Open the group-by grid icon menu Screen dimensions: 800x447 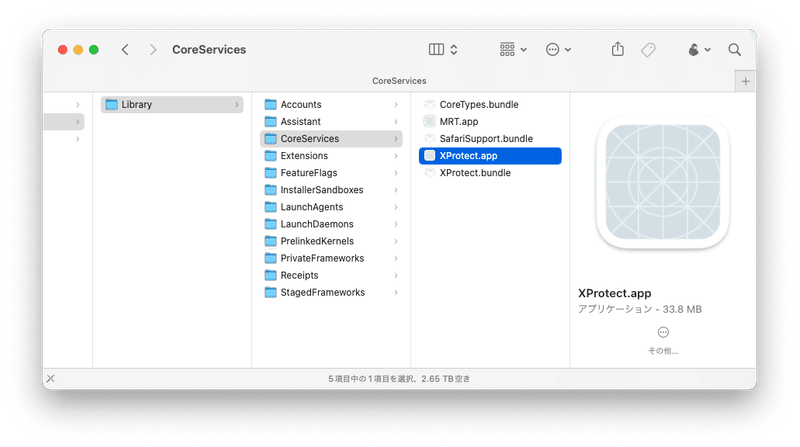tap(507, 49)
